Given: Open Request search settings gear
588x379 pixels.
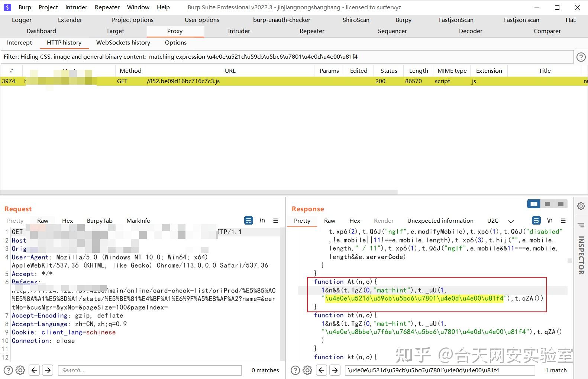Looking at the screenshot, I should pyautogui.click(x=20, y=370).
